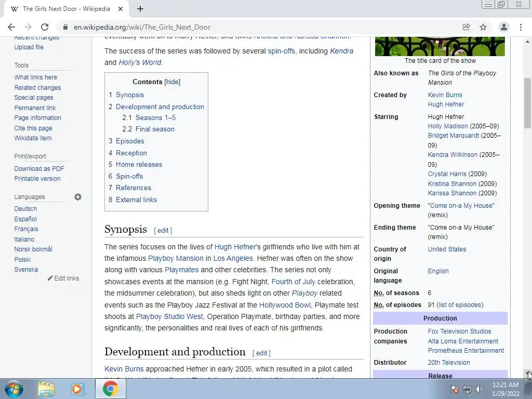Jump to Development and production in Contents

tap(160, 107)
